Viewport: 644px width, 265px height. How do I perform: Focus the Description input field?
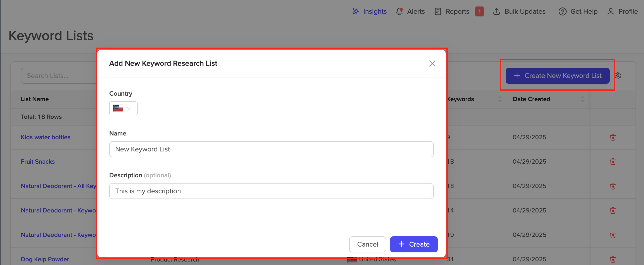click(x=271, y=191)
